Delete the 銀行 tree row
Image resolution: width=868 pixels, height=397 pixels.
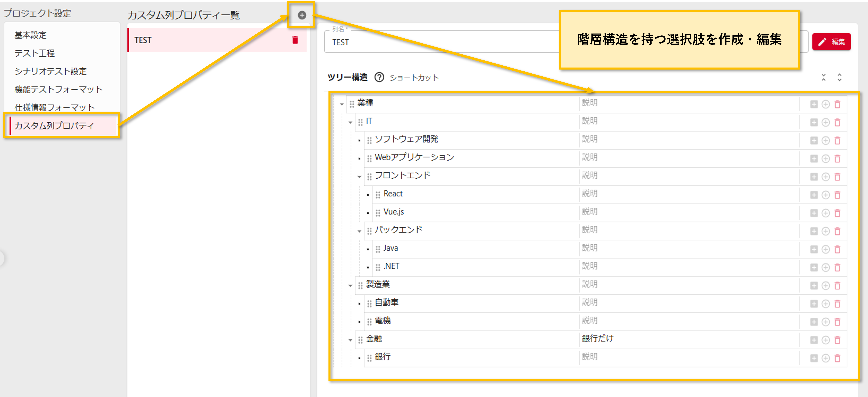tap(837, 358)
